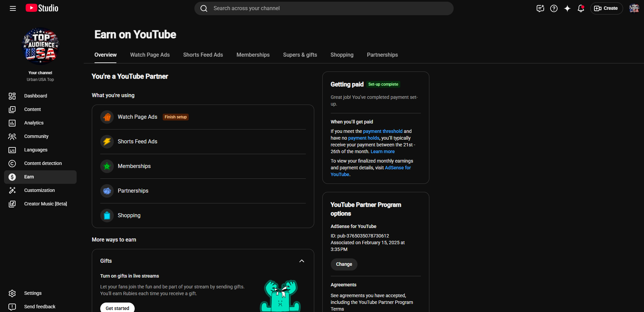The image size is (644, 312).
Task: Click the Dashboard sidebar icon
Action: [12, 96]
